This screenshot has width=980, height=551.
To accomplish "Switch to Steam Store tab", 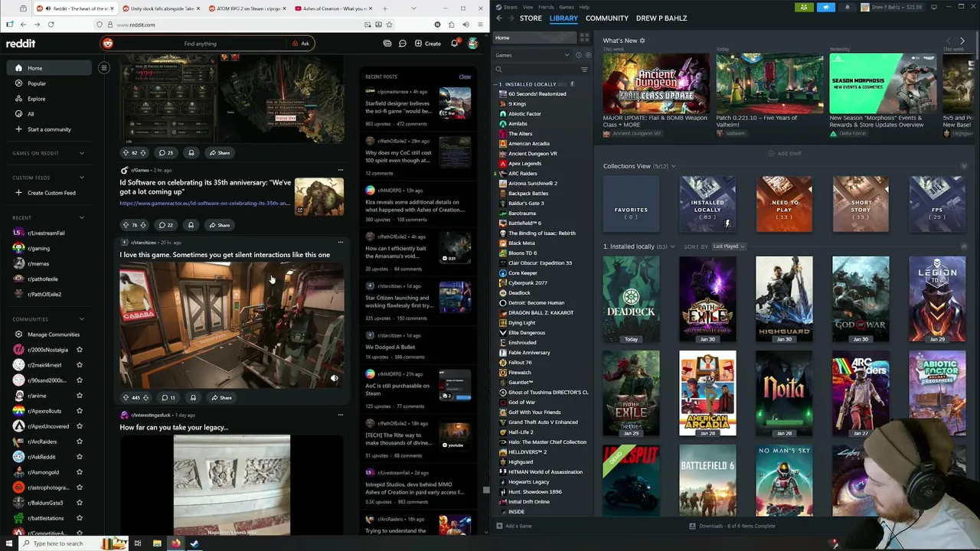I will coord(531,18).
